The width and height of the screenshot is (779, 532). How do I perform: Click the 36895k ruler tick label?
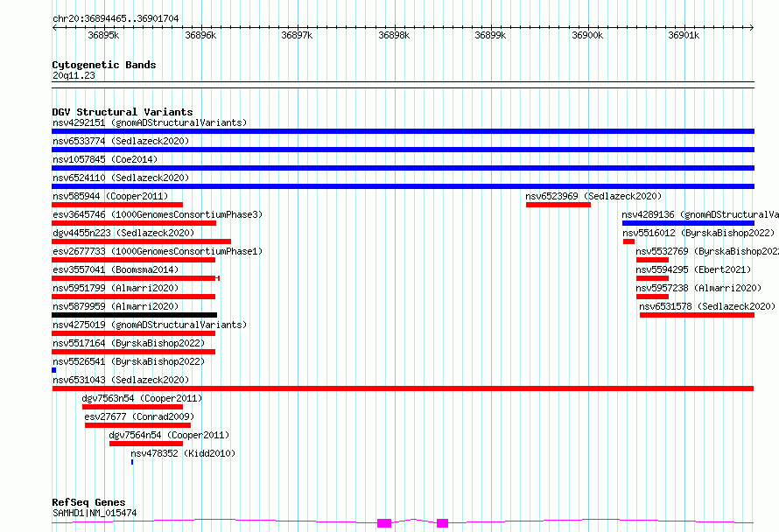pos(103,35)
